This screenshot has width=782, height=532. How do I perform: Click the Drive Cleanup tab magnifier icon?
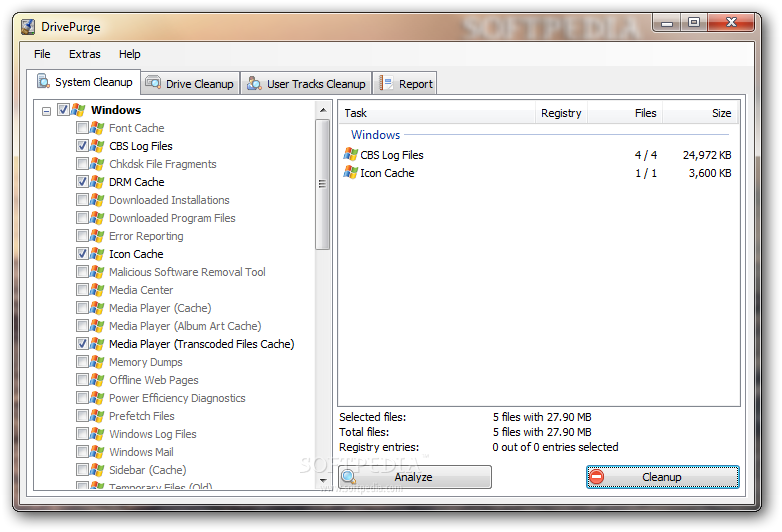point(153,83)
